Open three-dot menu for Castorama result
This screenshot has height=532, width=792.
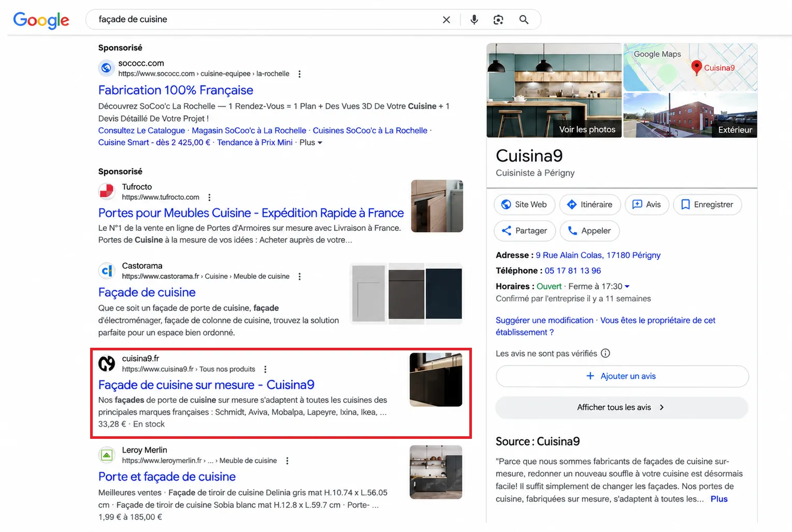[299, 276]
